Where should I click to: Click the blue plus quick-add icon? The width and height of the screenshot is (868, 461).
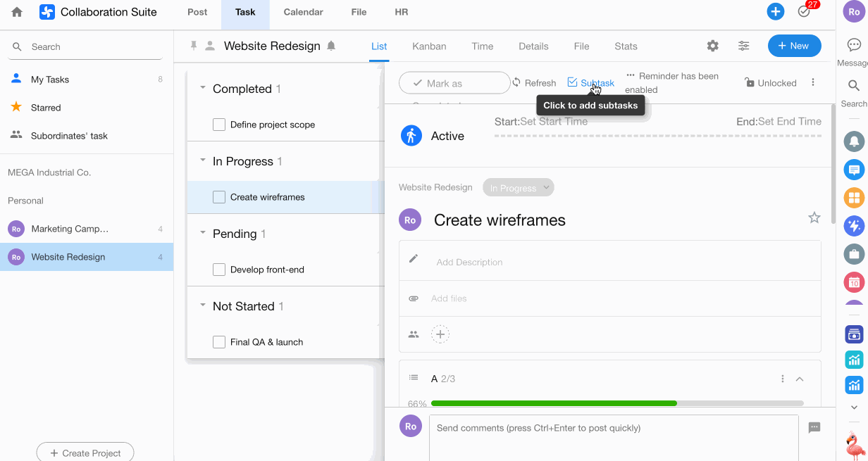(x=775, y=12)
